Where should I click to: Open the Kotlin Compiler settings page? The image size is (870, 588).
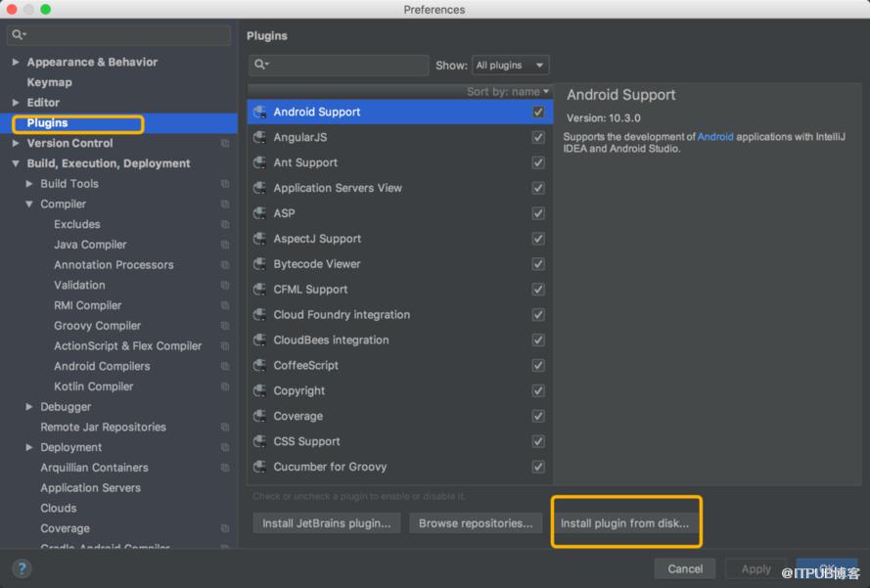coord(93,386)
